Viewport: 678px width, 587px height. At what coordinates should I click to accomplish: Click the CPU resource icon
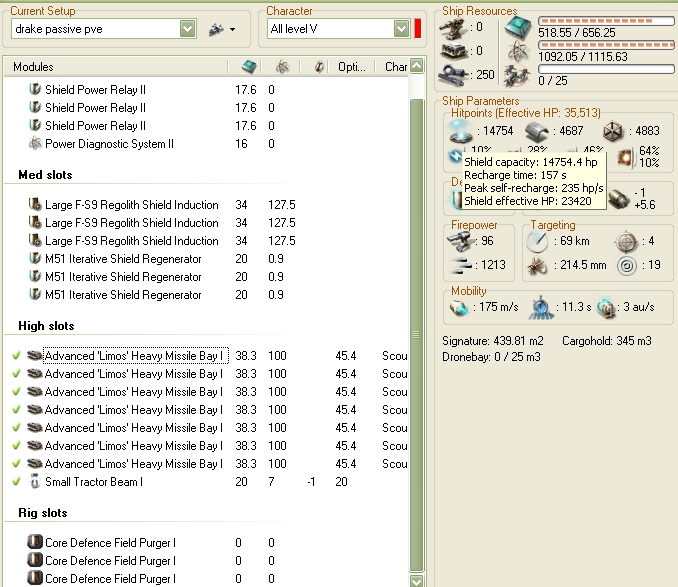518,24
